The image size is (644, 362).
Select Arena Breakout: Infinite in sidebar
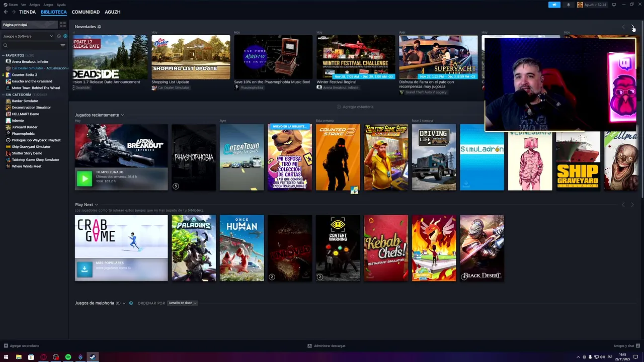click(x=30, y=62)
